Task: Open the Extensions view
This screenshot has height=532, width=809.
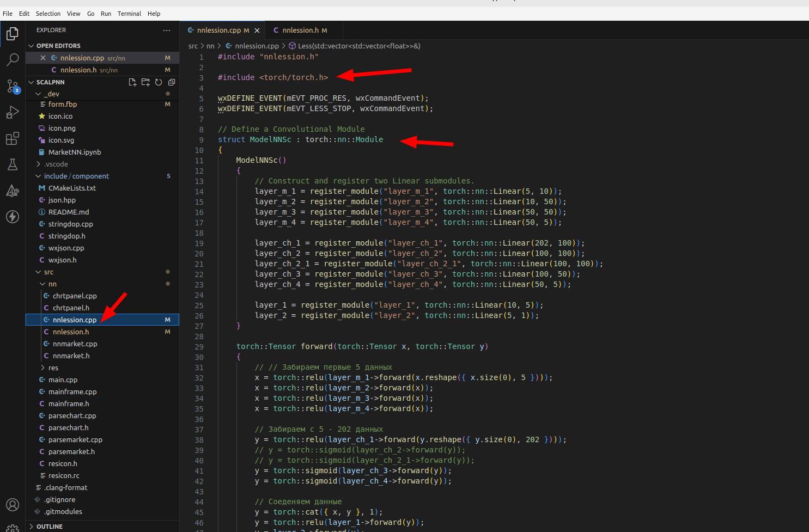Action: click(x=12, y=138)
